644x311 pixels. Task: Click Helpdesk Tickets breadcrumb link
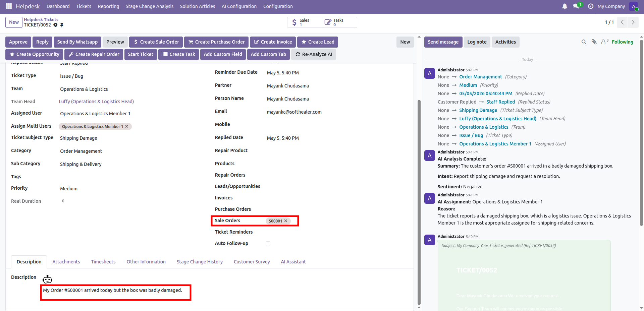pos(41,19)
